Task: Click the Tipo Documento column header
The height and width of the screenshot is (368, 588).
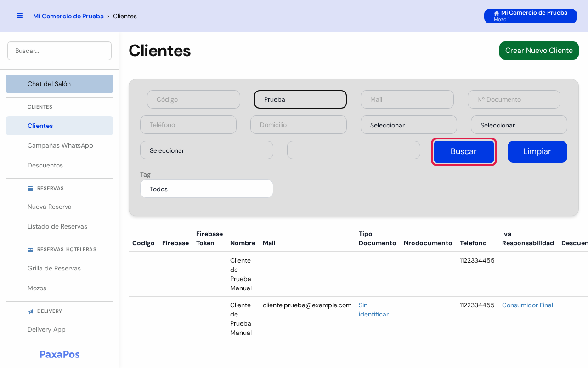Action: click(x=377, y=238)
